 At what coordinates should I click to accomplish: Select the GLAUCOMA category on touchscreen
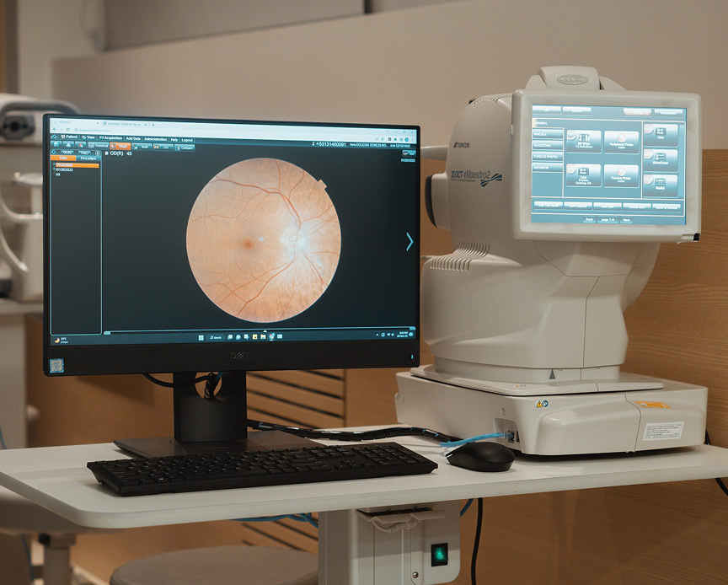[545, 145]
